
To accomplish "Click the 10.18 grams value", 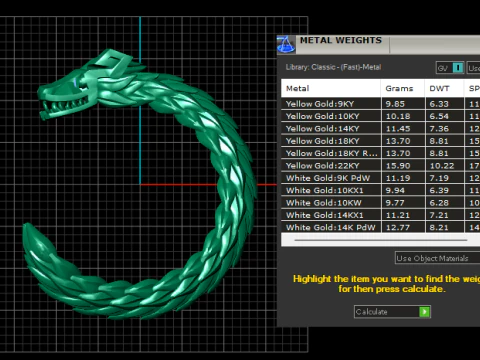I will [x=398, y=116].
